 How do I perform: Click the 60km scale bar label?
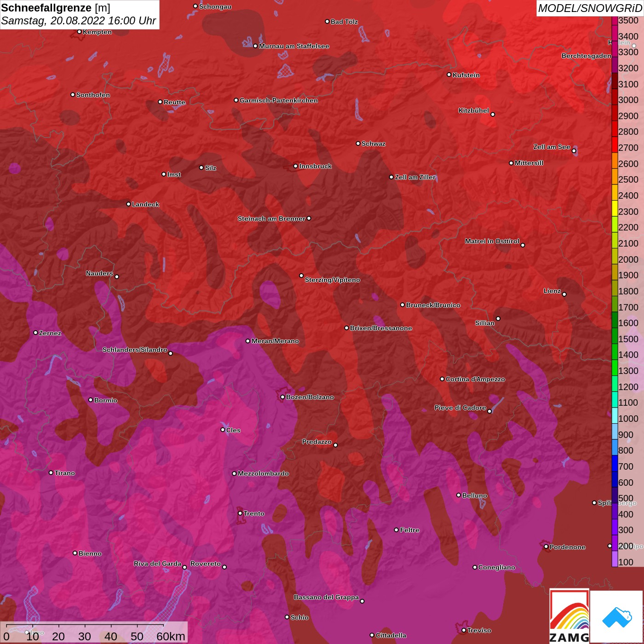tap(171, 636)
